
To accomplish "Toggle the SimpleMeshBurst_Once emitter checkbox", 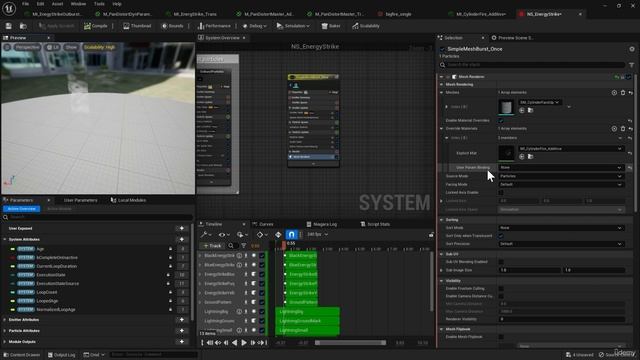I will pos(442,49).
